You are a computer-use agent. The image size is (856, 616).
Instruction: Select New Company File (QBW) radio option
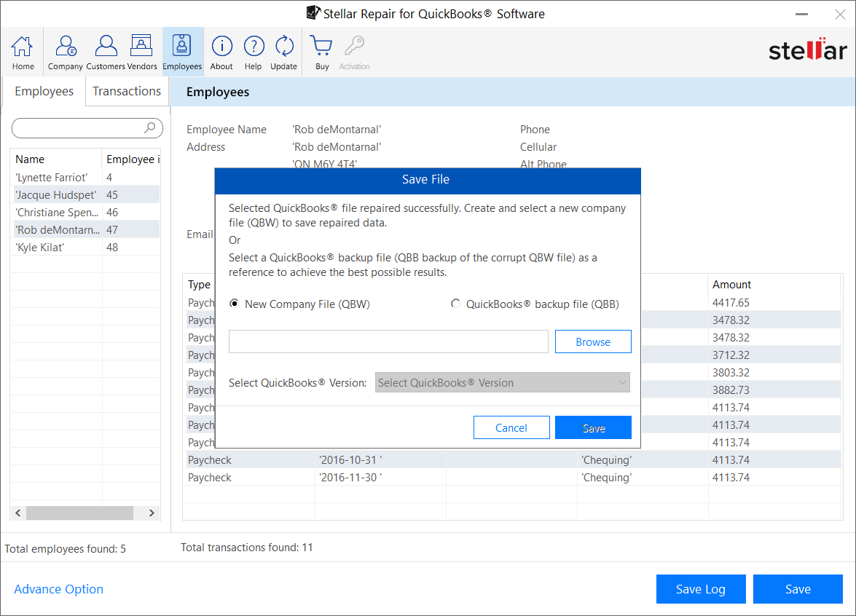click(234, 304)
